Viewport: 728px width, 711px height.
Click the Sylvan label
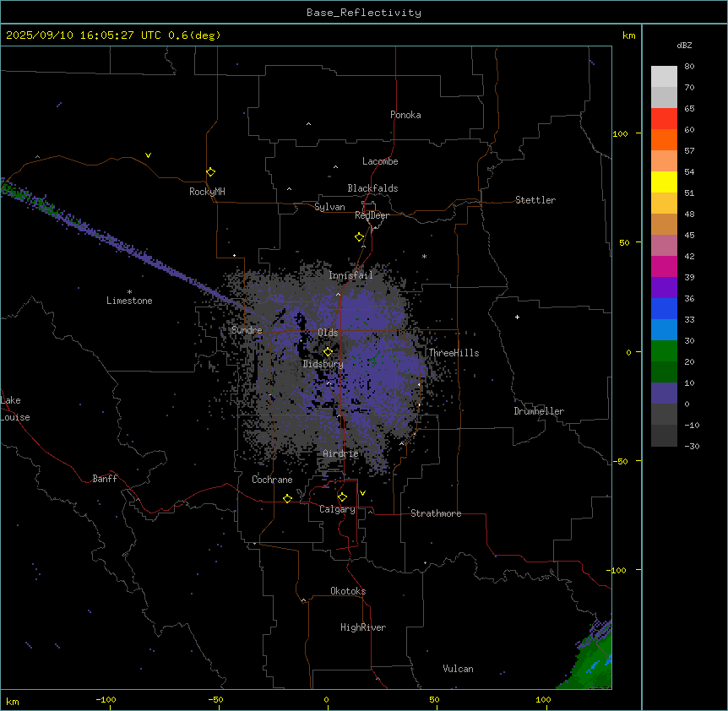pyautogui.click(x=329, y=207)
